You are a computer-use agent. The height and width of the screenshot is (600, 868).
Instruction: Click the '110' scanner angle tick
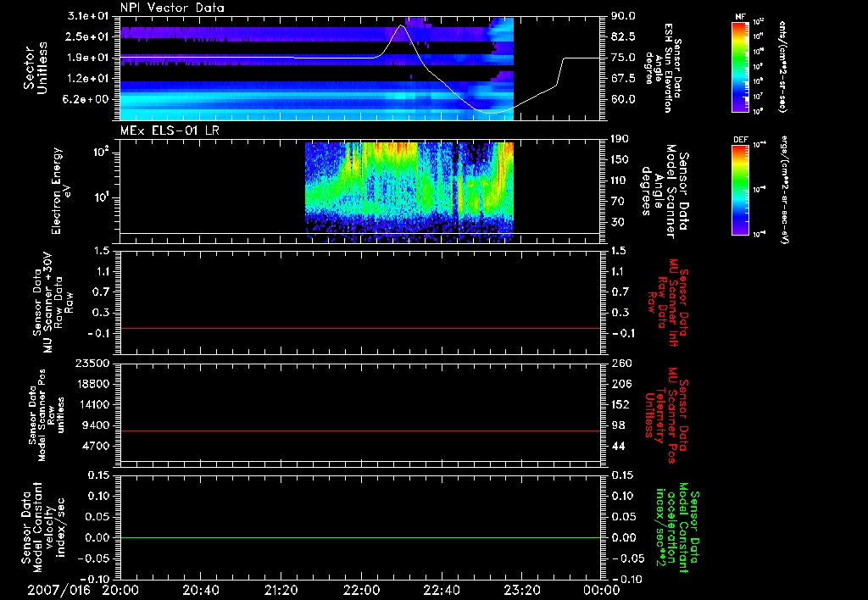620,181
